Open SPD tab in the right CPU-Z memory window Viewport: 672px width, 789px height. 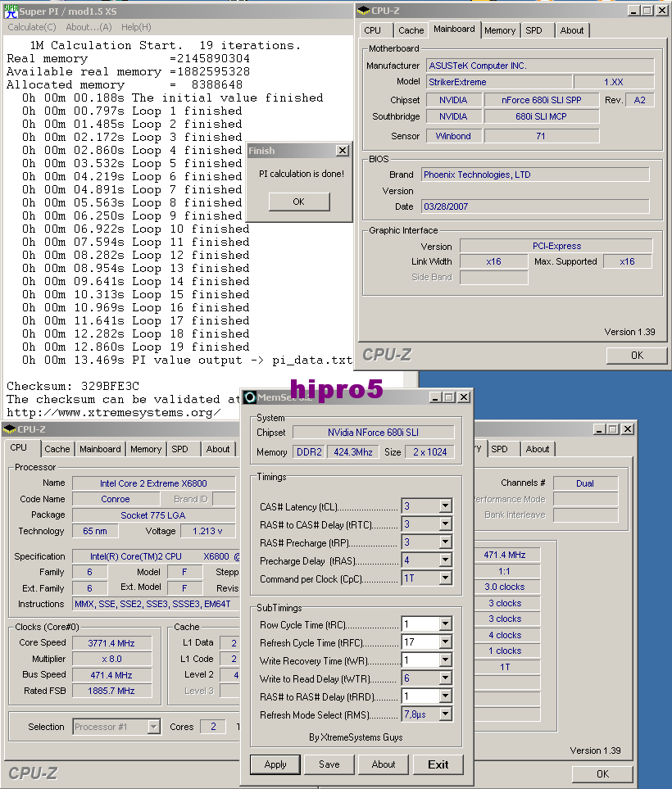[x=499, y=449]
